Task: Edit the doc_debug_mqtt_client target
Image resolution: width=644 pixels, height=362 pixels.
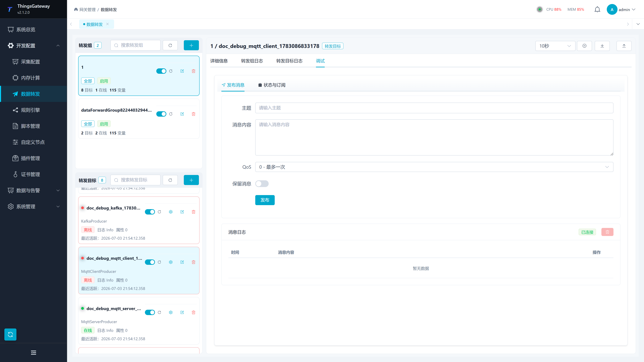Action: point(182,262)
